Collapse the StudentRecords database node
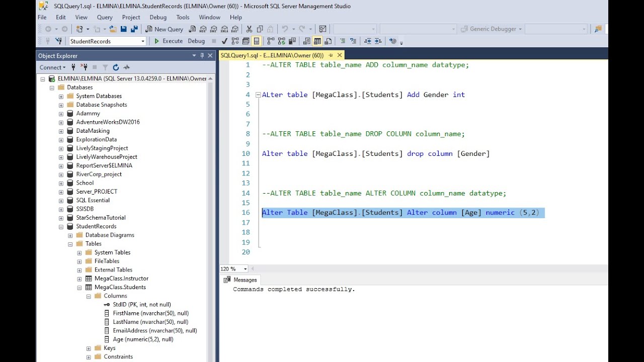This screenshot has height=362, width=644. coord(61,226)
